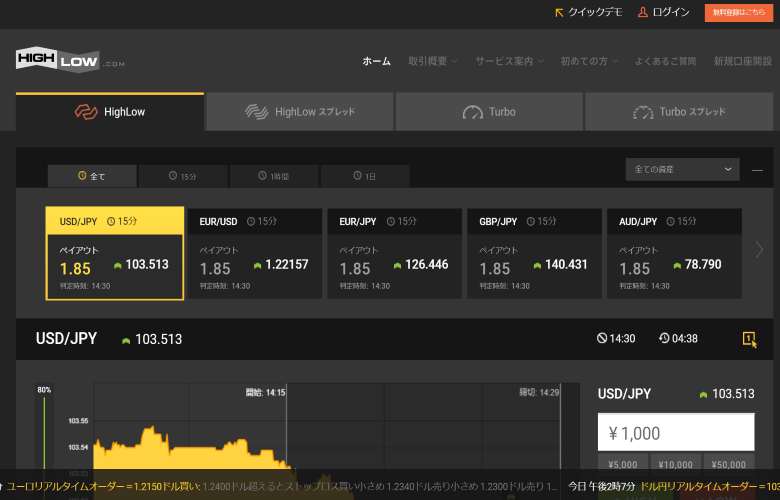Open the 全ての資産 asset dropdown
The image size is (780, 500).
(x=682, y=170)
